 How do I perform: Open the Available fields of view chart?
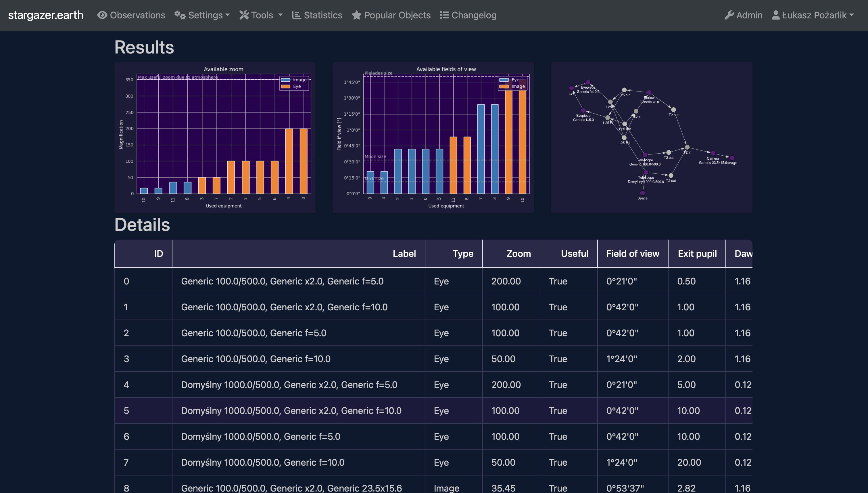(x=433, y=137)
